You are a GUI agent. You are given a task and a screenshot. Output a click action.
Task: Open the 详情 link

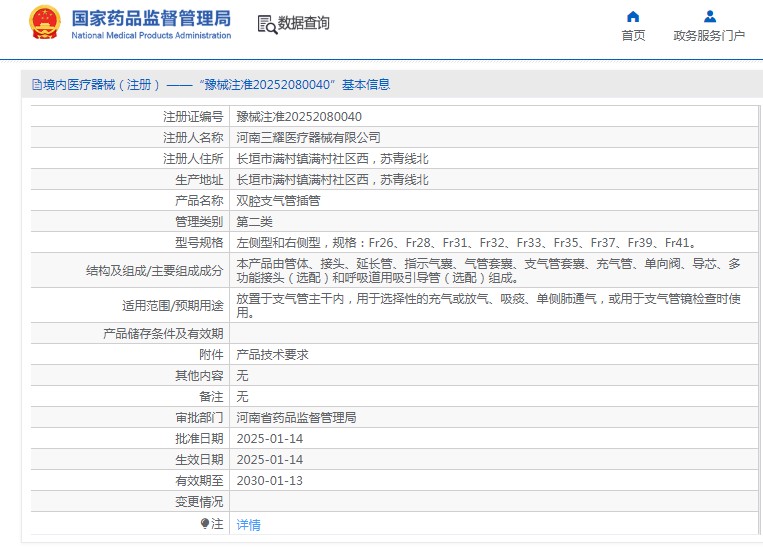coord(248,524)
